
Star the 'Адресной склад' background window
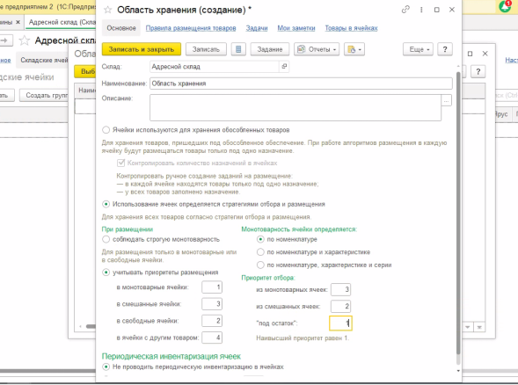(x=24, y=41)
